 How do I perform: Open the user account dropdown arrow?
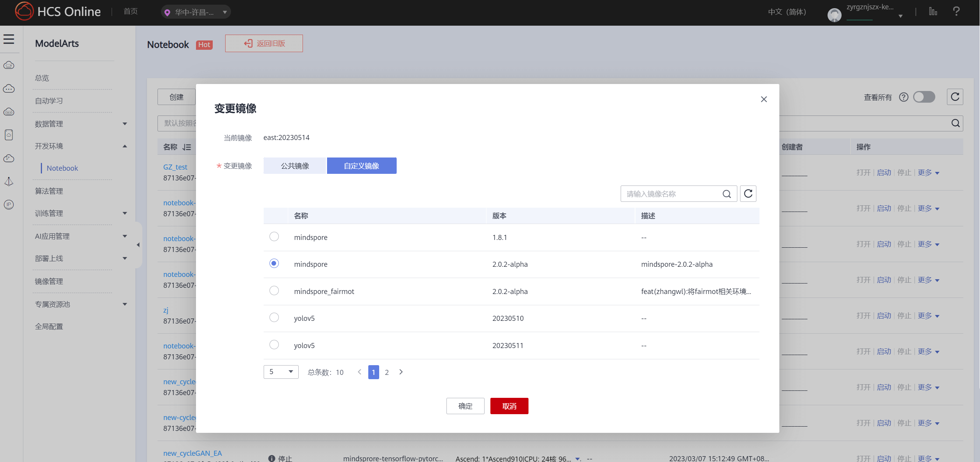pyautogui.click(x=901, y=16)
